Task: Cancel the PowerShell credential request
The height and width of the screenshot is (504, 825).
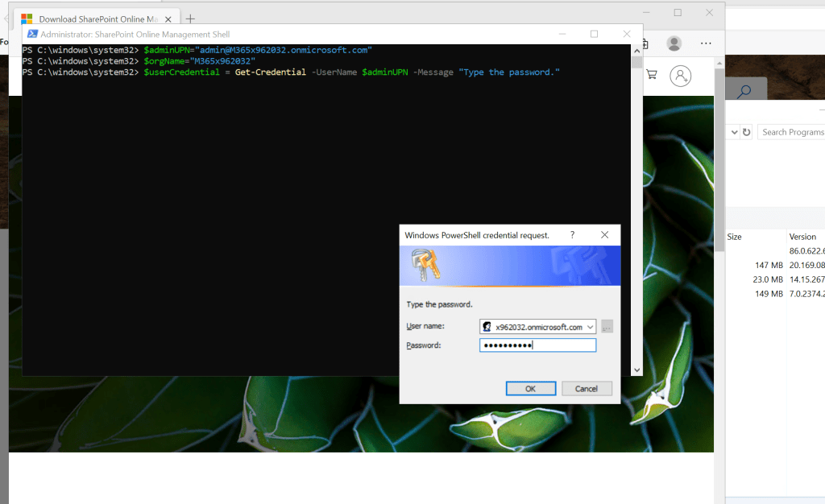Action: coord(587,388)
